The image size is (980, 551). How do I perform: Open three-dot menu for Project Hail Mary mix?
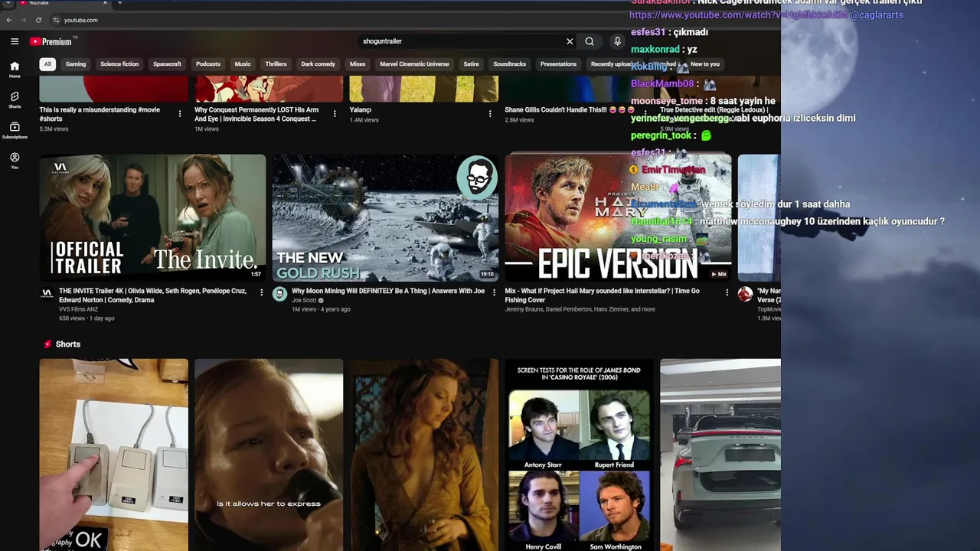(727, 292)
